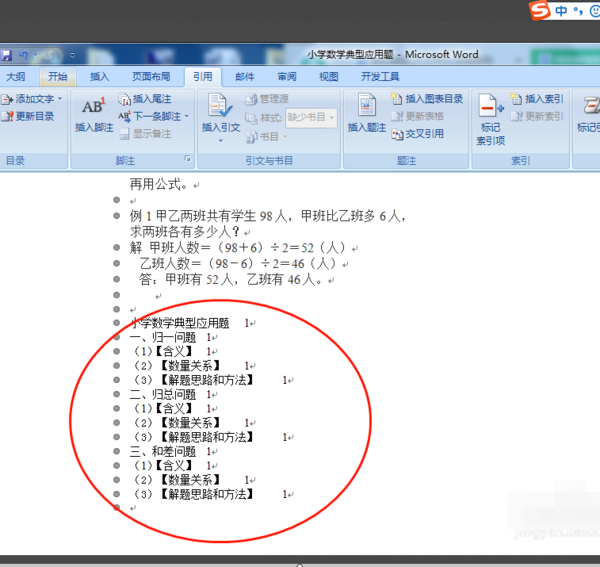Open the 视图 ribbon tab
600x567 pixels.
(329, 77)
